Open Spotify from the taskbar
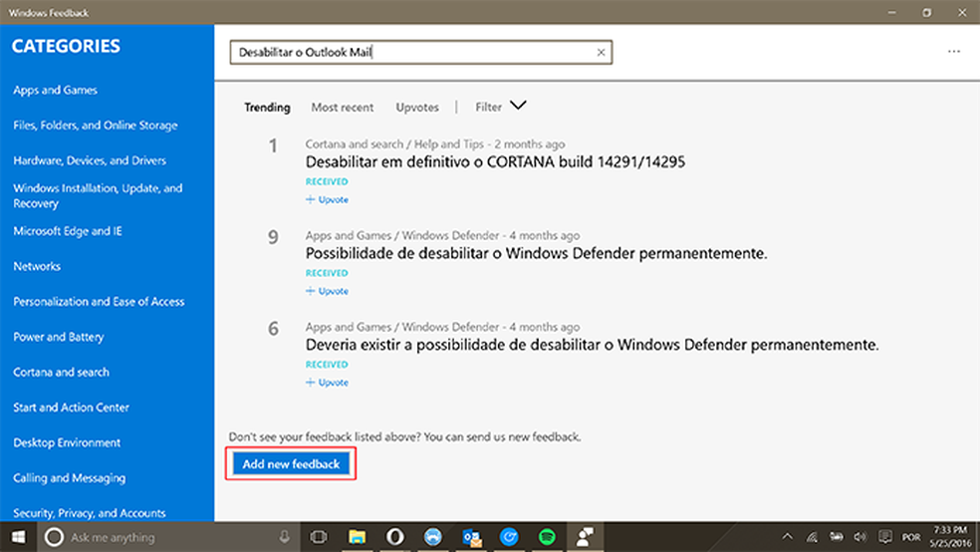Image resolution: width=980 pixels, height=552 pixels. pos(547,537)
